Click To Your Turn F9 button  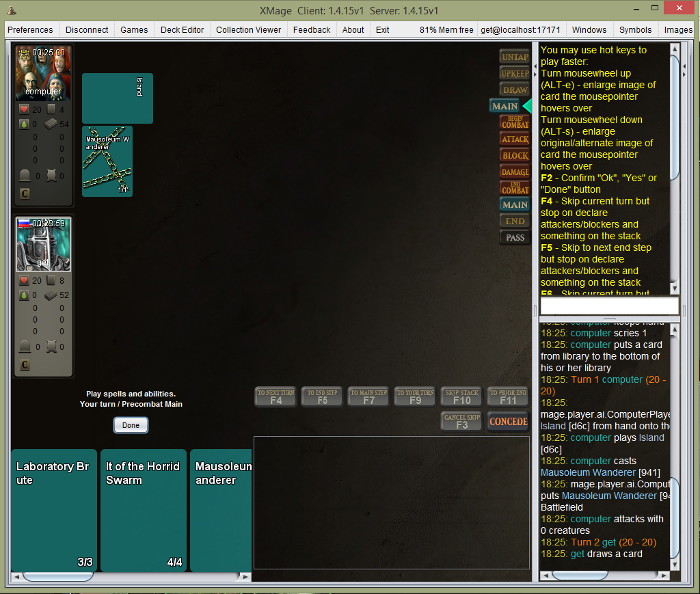pos(415,396)
